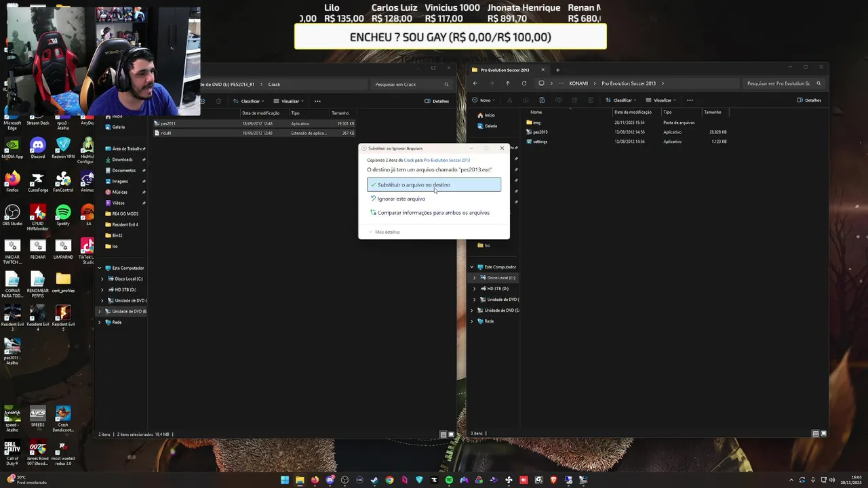Expand Mais detalhes in replace dialog
Screen dimensions: 868x488
pyautogui.click(x=384, y=232)
